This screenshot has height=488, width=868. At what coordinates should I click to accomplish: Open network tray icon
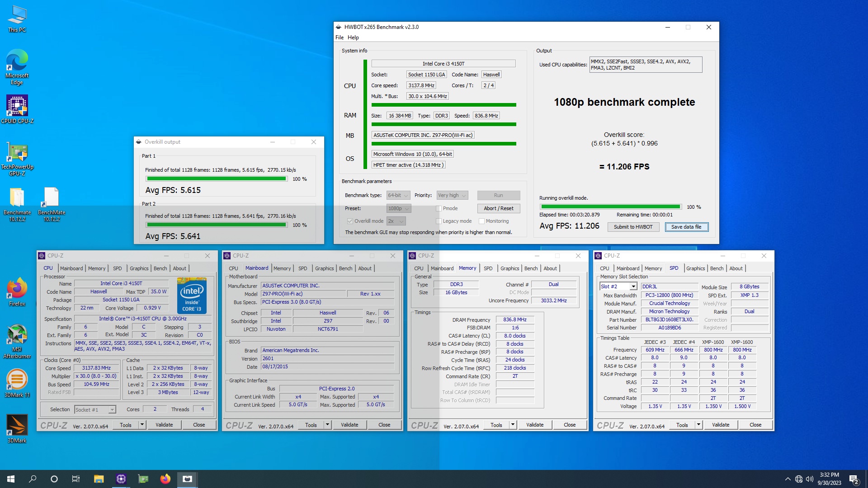(x=799, y=479)
